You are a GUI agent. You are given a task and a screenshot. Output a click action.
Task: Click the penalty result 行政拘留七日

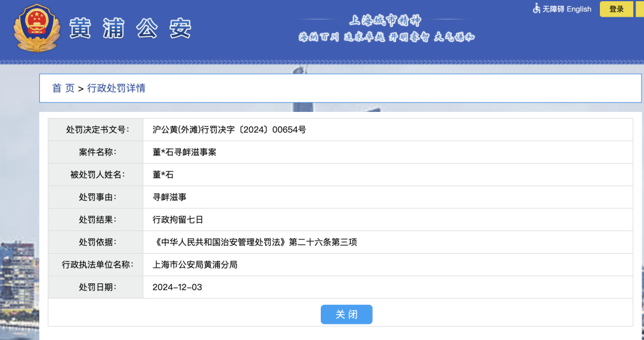pyautogui.click(x=178, y=220)
